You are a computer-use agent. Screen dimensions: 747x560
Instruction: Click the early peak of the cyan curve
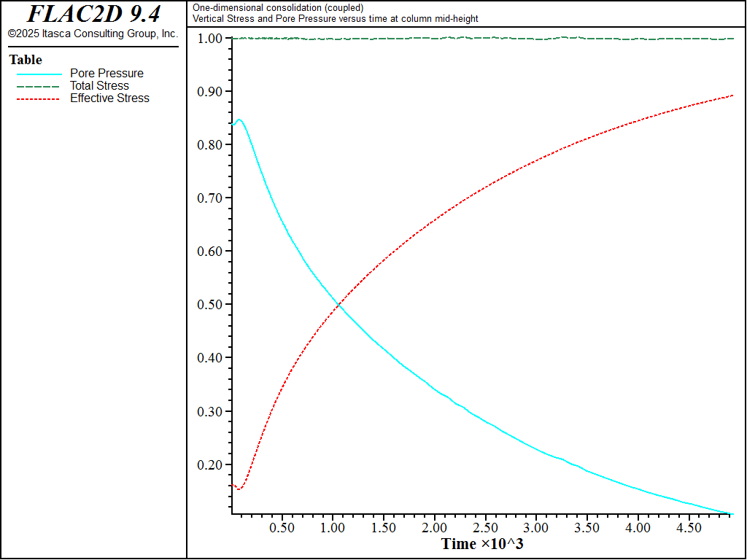pyautogui.click(x=239, y=120)
